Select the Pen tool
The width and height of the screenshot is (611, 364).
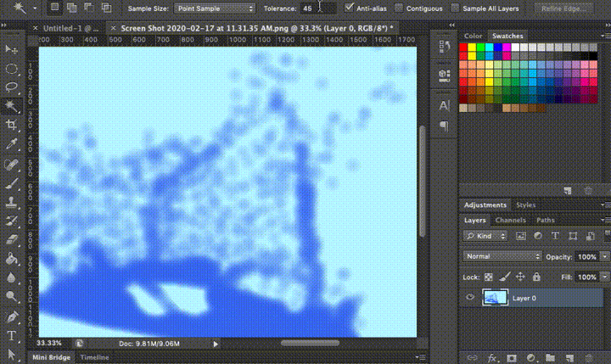click(x=11, y=316)
